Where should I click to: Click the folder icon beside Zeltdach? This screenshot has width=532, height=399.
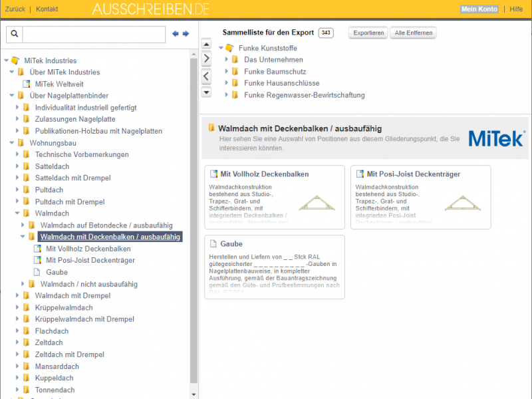[26, 342]
